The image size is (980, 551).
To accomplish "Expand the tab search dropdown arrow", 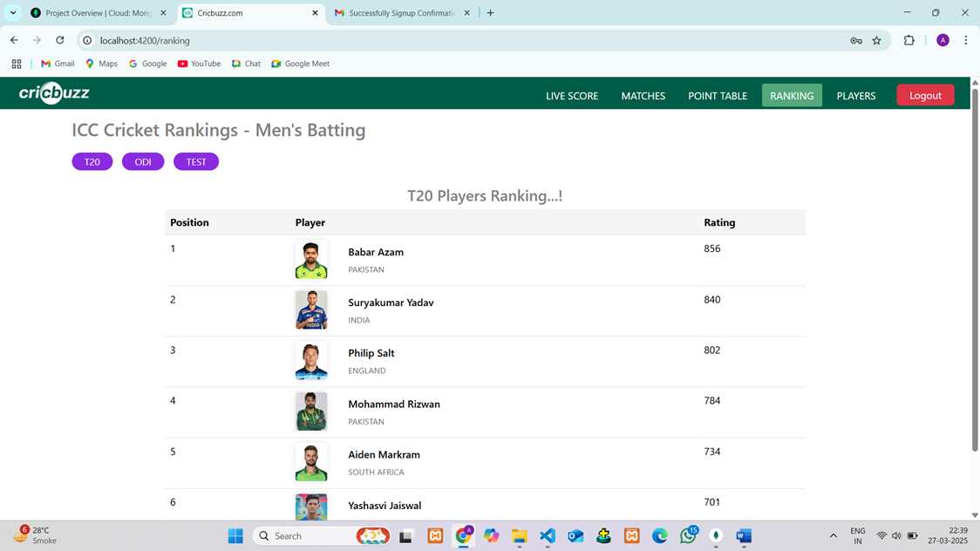I will (13, 13).
